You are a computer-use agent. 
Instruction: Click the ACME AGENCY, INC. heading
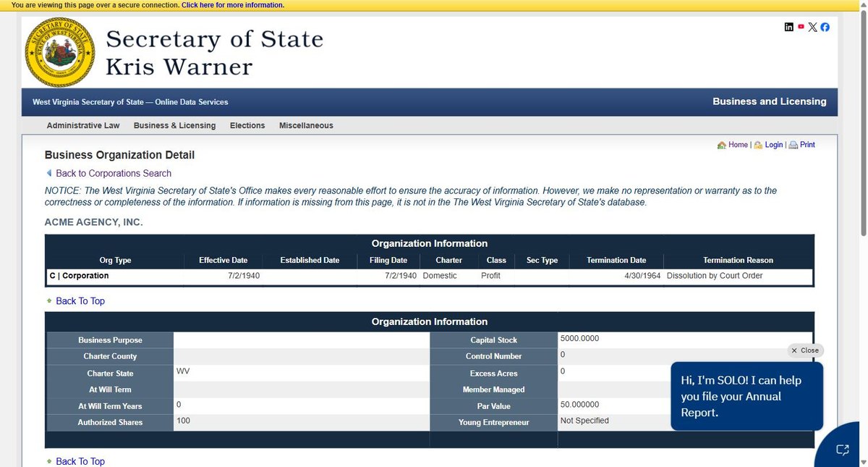click(94, 222)
